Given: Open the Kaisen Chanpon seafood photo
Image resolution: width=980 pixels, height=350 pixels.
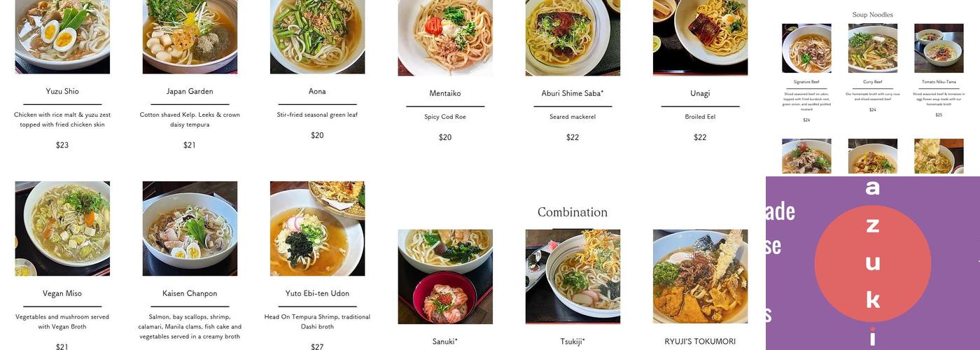Looking at the screenshot, I should pyautogui.click(x=190, y=229).
